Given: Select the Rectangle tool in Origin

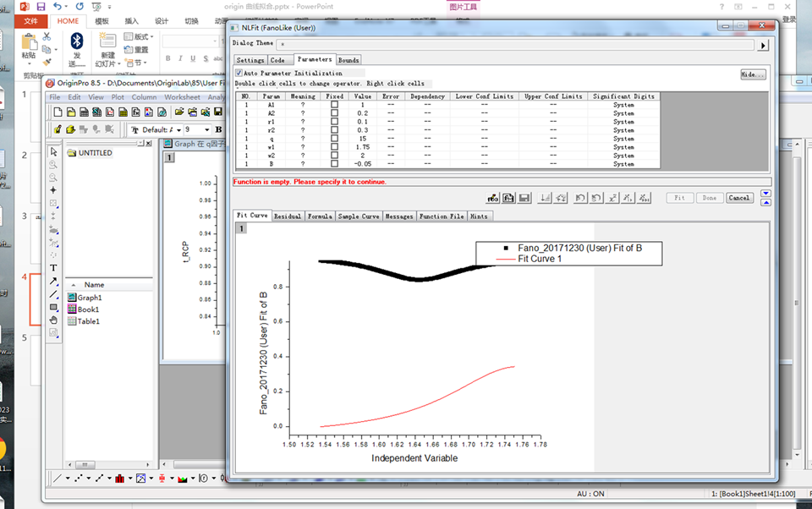Looking at the screenshot, I should coord(53,307).
